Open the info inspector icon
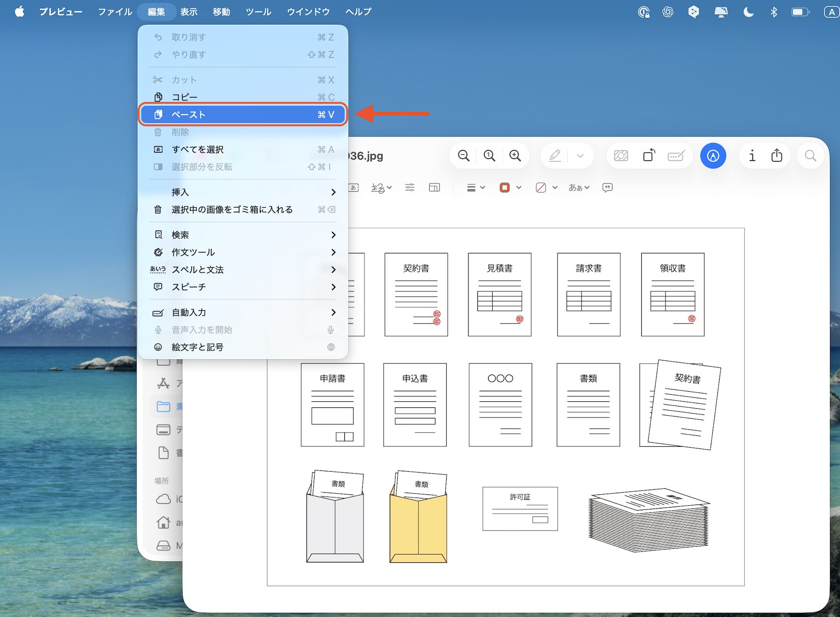Viewport: 840px width, 617px height. pyautogui.click(x=752, y=156)
